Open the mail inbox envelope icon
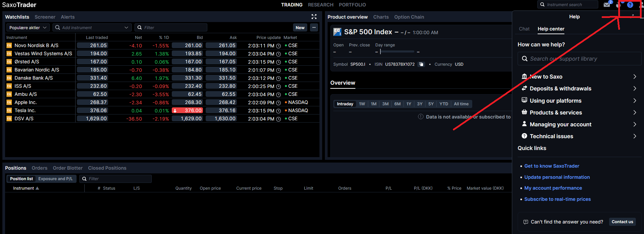644x234 pixels. (x=607, y=5)
